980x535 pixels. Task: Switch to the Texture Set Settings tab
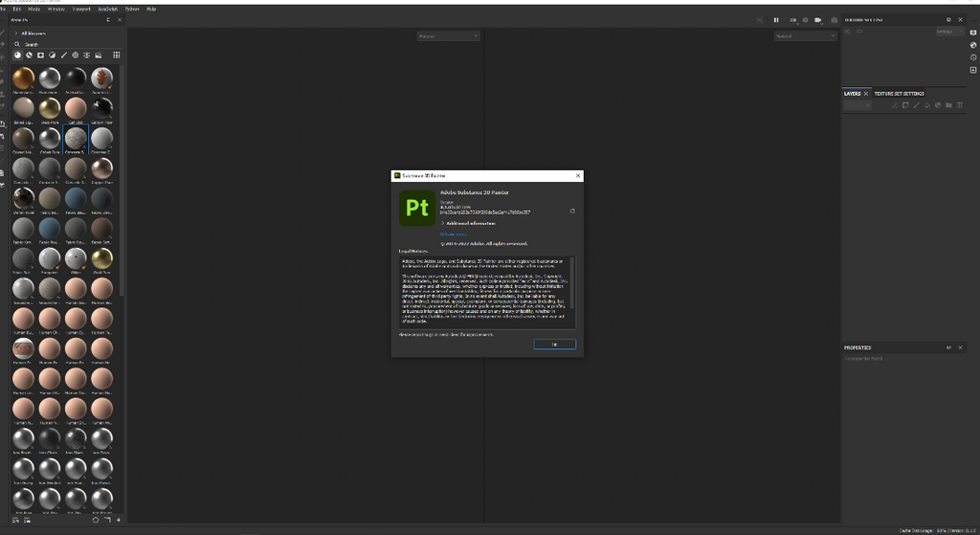[899, 94]
